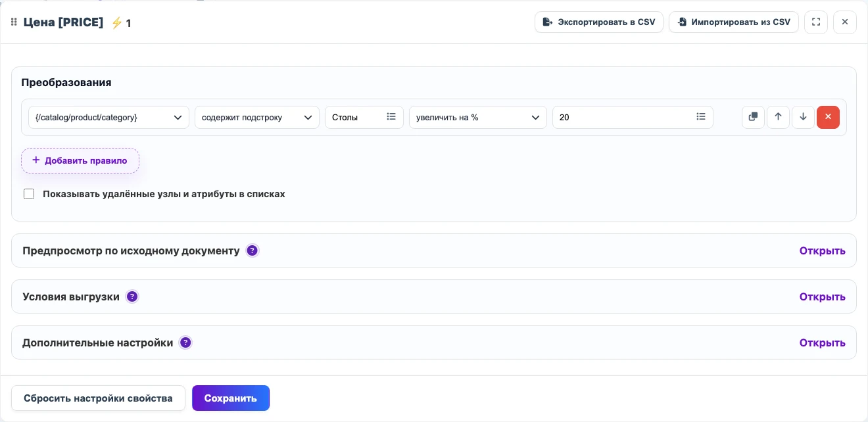Click the Преобразования section heading

coord(66,82)
